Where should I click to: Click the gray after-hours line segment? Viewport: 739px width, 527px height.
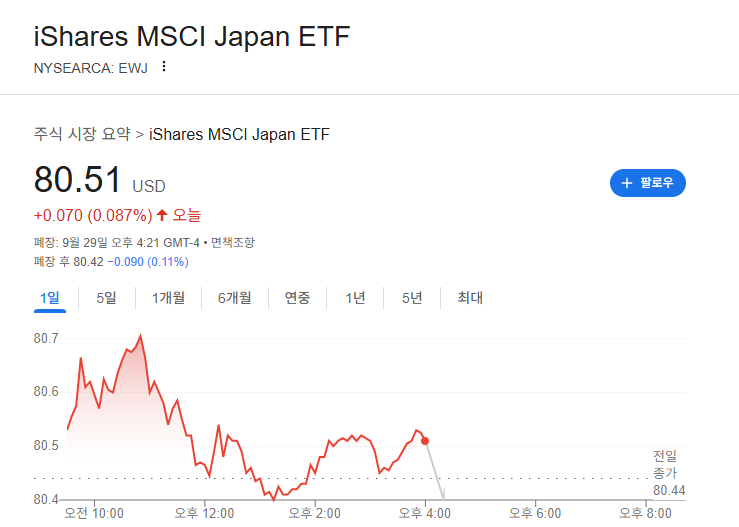(x=435, y=470)
